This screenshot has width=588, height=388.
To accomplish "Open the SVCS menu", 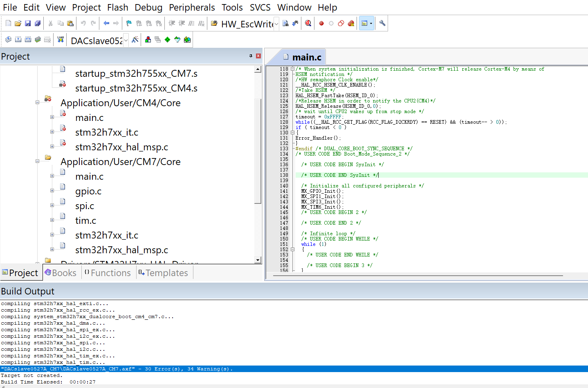I will click(x=260, y=7).
